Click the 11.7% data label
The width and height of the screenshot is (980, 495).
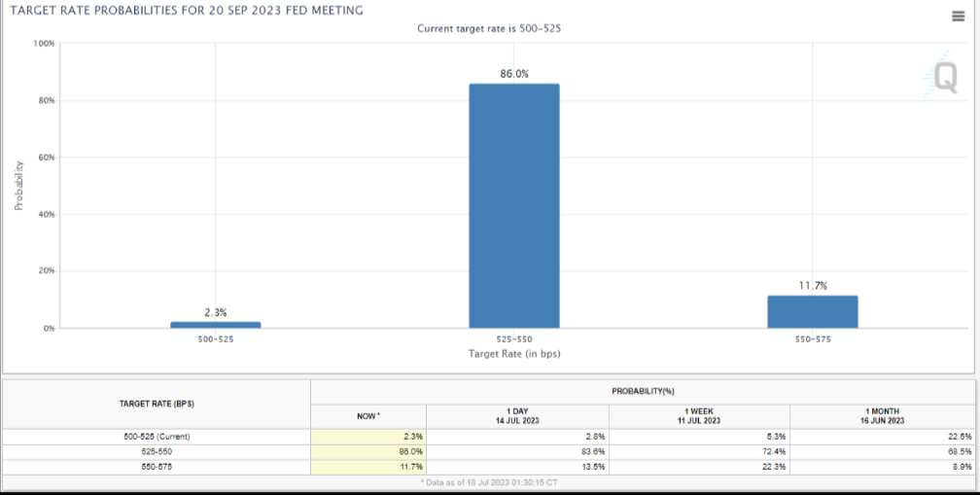pos(813,285)
